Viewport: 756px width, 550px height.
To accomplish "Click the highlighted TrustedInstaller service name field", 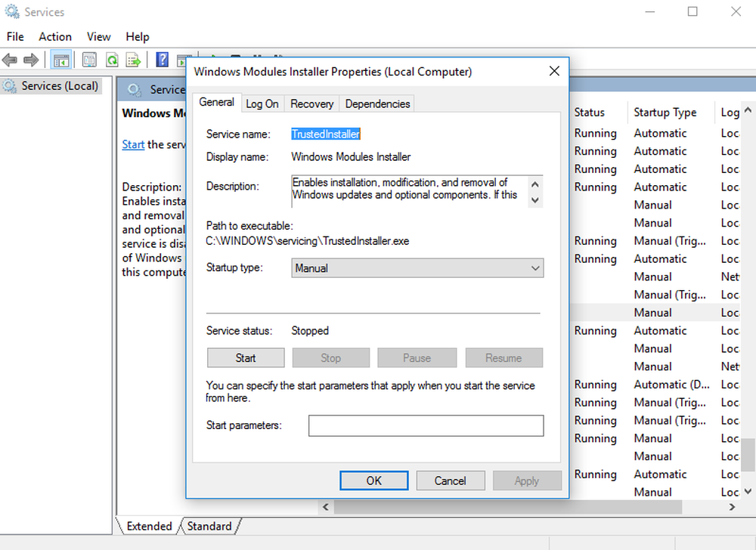I will tap(326, 134).
